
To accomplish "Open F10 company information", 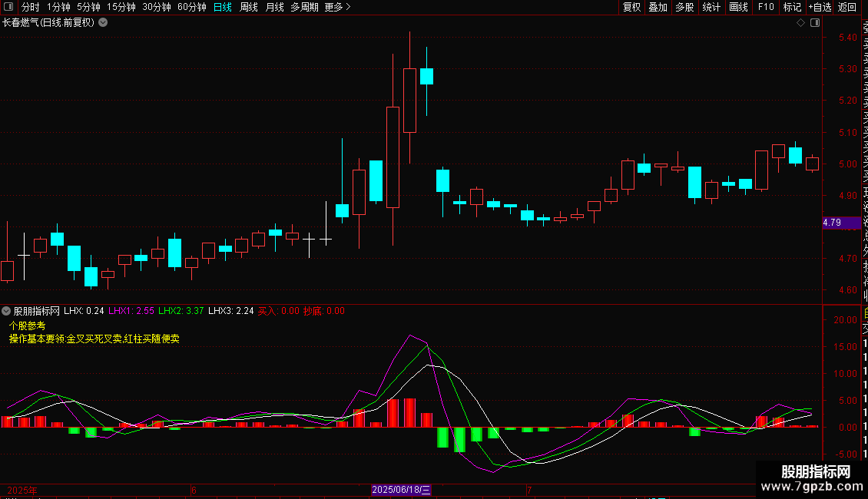I will pyautogui.click(x=766, y=7).
